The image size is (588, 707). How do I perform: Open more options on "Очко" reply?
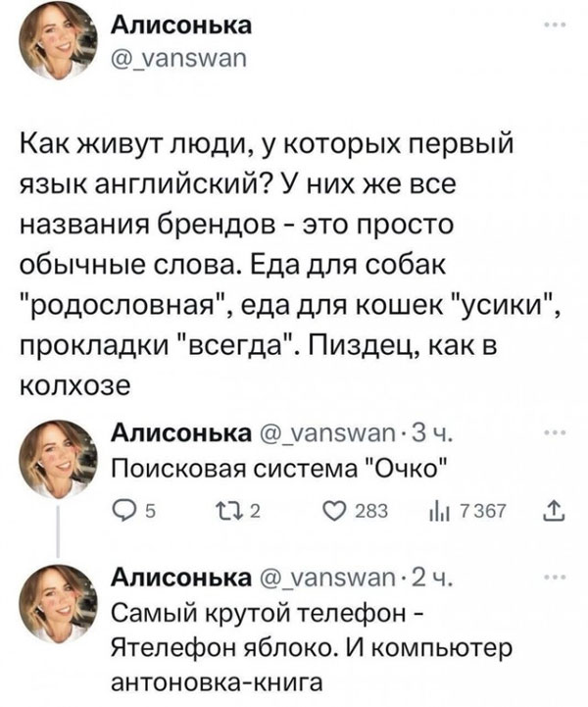(555, 432)
